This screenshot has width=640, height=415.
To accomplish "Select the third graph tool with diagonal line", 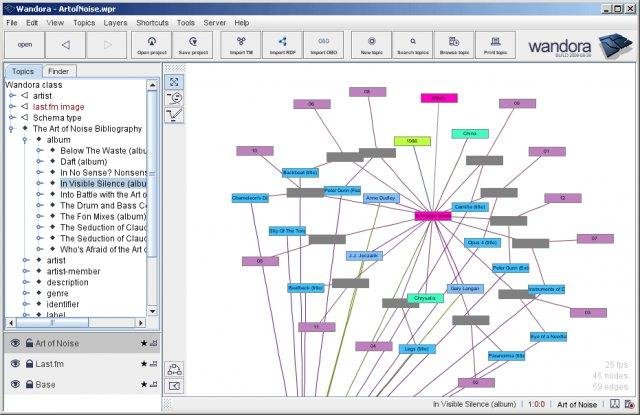I will click(174, 115).
